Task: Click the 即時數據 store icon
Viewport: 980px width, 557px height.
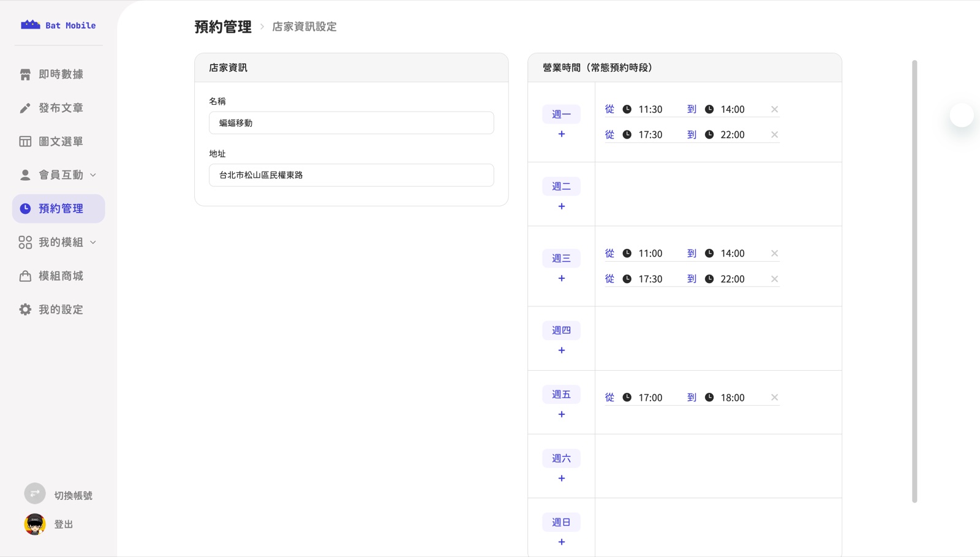Action: tap(25, 74)
